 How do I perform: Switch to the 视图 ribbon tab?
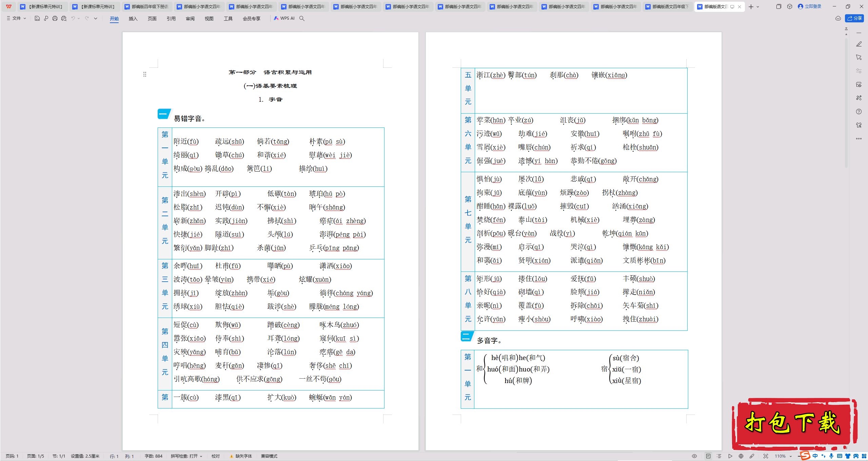click(209, 19)
